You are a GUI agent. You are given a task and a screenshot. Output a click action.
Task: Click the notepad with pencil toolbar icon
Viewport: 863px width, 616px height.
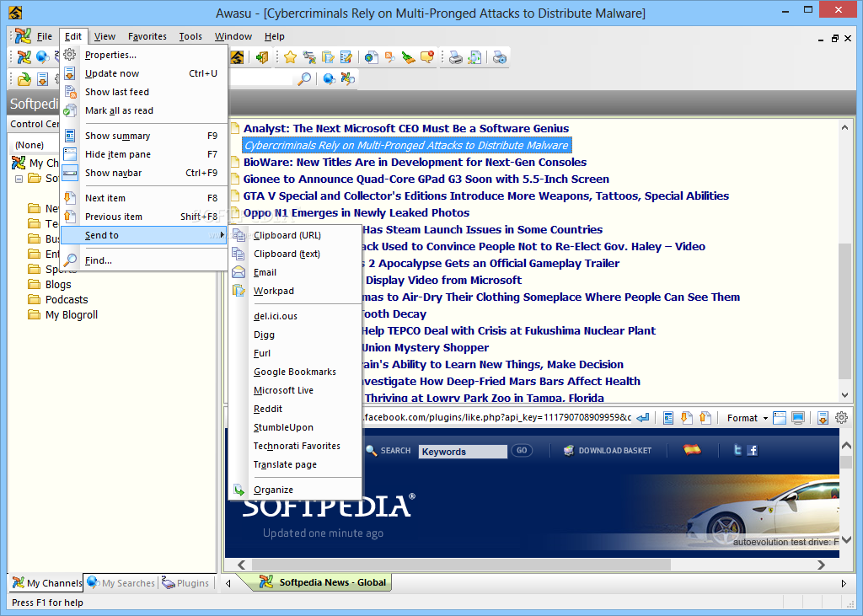point(346,57)
